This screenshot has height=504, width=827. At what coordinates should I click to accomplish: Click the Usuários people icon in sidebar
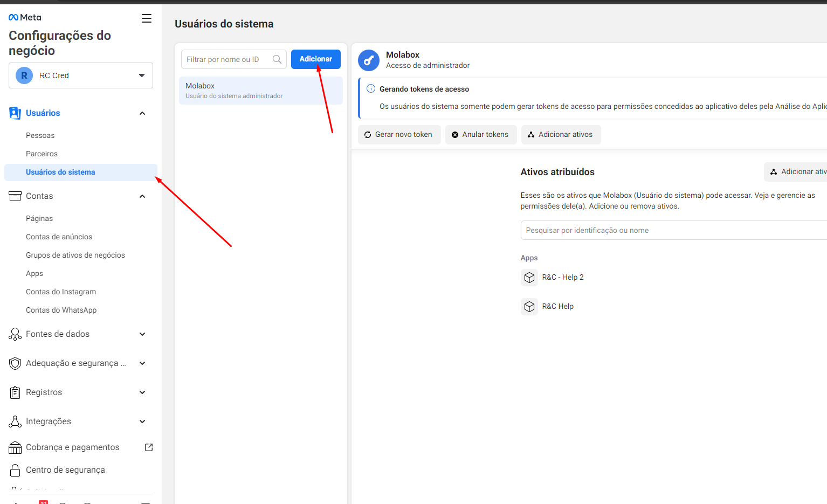pyautogui.click(x=15, y=113)
